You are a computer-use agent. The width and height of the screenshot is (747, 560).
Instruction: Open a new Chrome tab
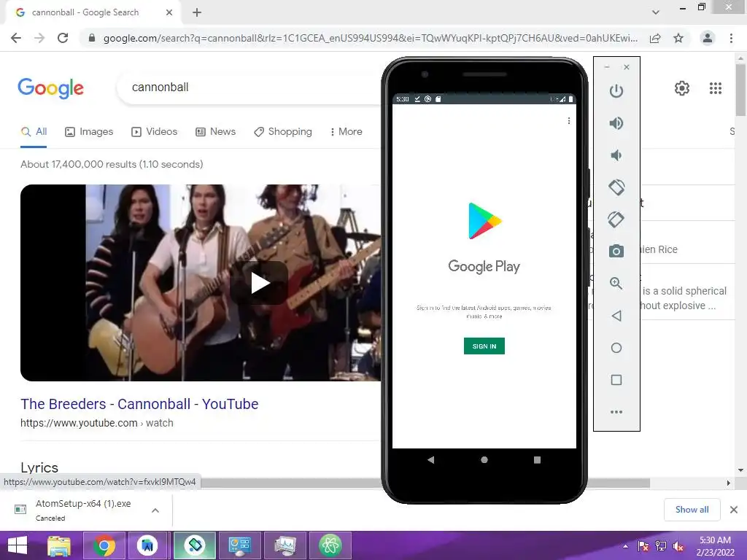(197, 12)
